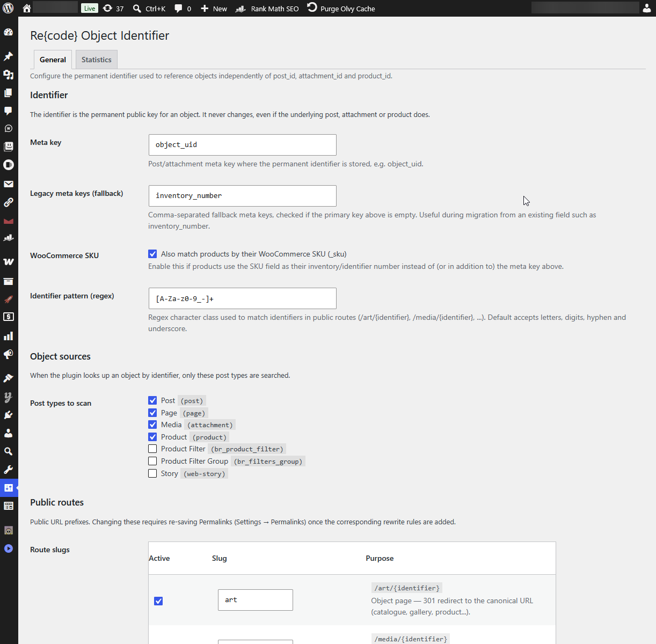Uncheck the Page (page) type checkbox

(x=152, y=413)
